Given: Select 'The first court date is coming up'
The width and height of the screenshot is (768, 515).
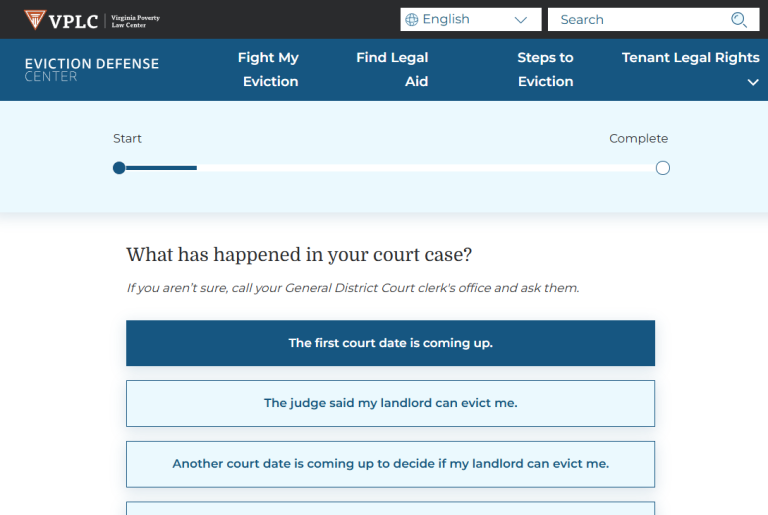Looking at the screenshot, I should click(x=390, y=343).
